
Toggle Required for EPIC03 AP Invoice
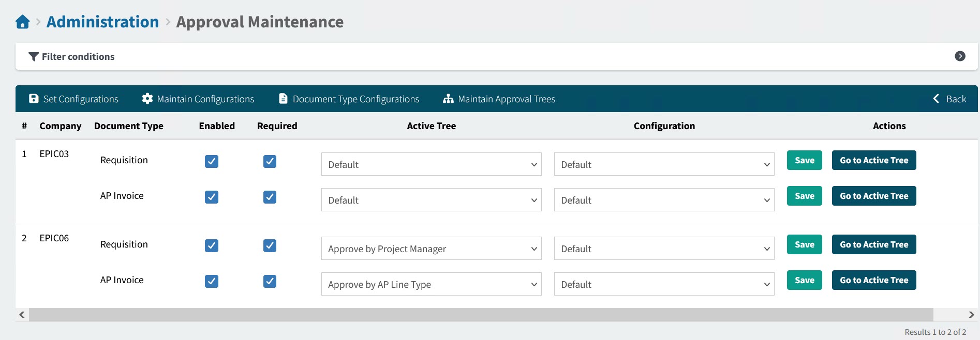pos(270,197)
